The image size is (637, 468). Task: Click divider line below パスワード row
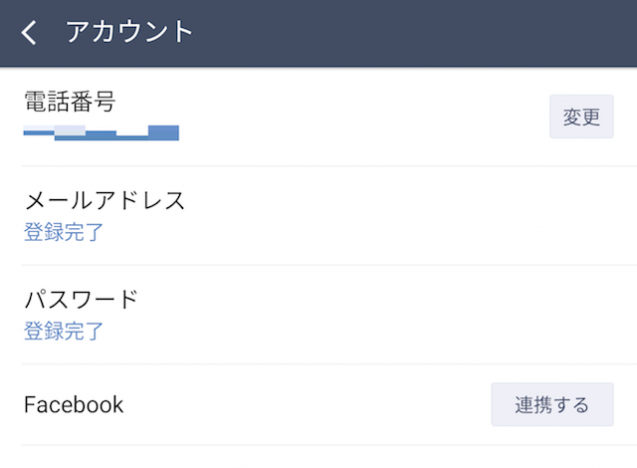[328, 364]
